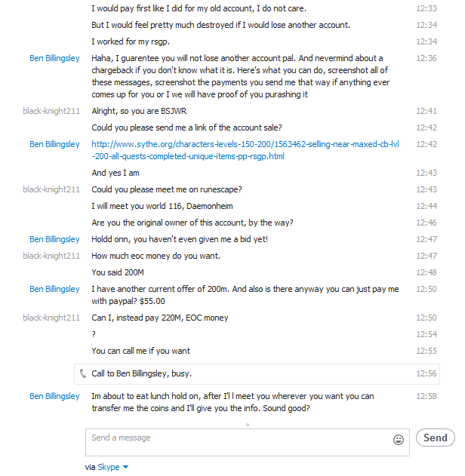465x476 pixels.
Task: Click Ben Billingsley beside 'I have another current offer'
Action: (x=54, y=289)
